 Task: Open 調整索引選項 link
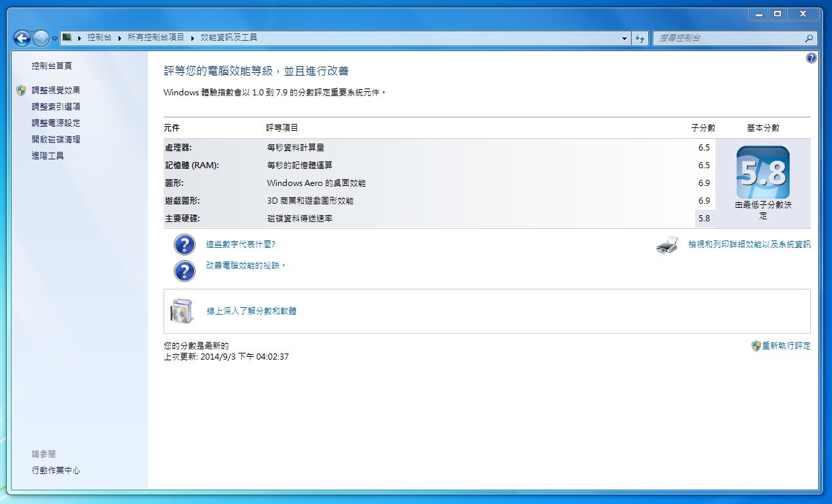pos(56,107)
